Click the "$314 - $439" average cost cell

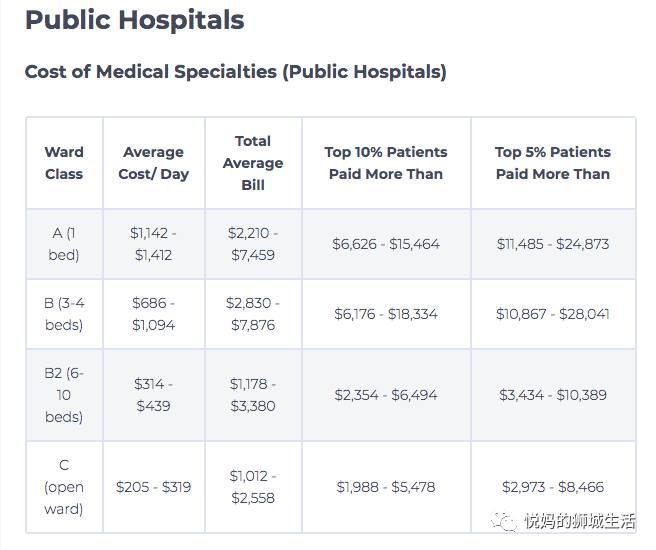153,395
